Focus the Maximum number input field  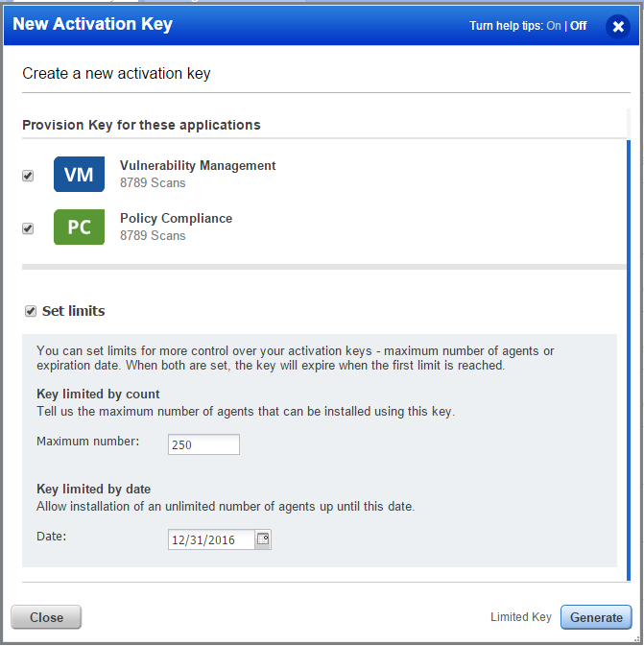click(x=203, y=444)
